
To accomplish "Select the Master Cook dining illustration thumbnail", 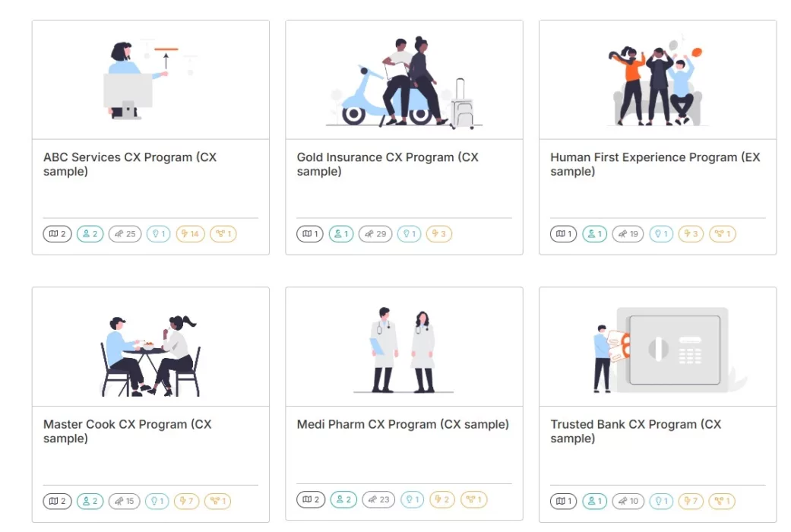I will (x=150, y=347).
